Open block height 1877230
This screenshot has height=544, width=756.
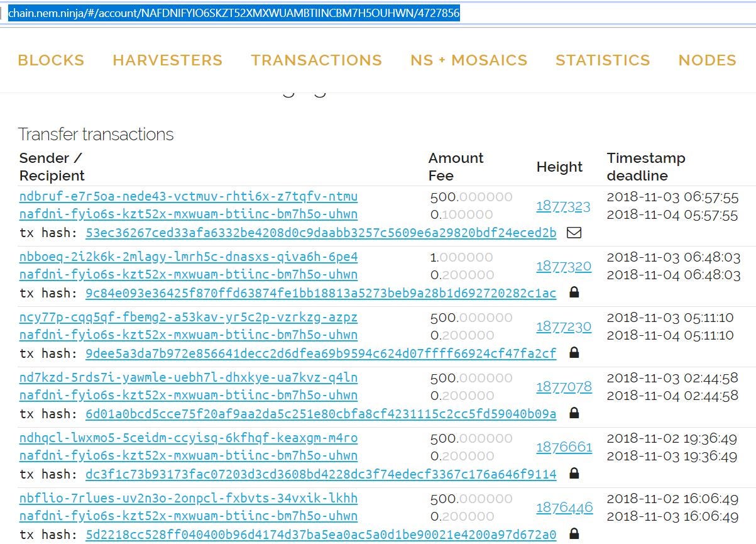[x=564, y=326]
